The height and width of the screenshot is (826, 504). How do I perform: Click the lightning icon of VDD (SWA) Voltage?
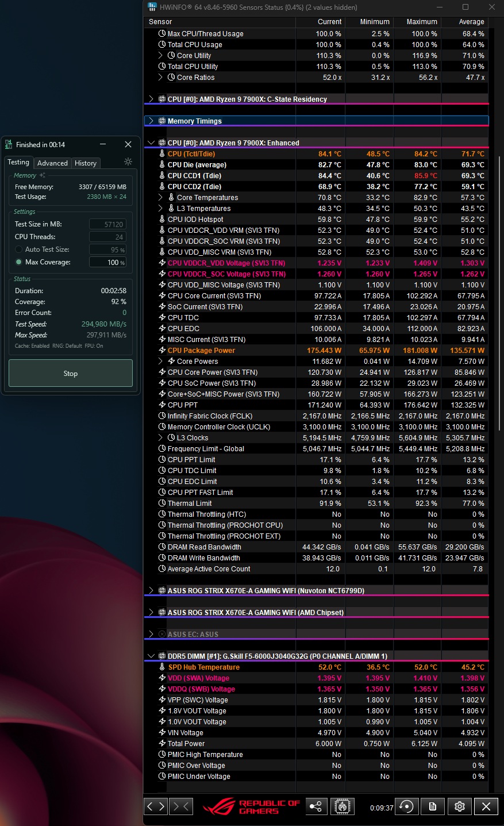click(x=162, y=678)
